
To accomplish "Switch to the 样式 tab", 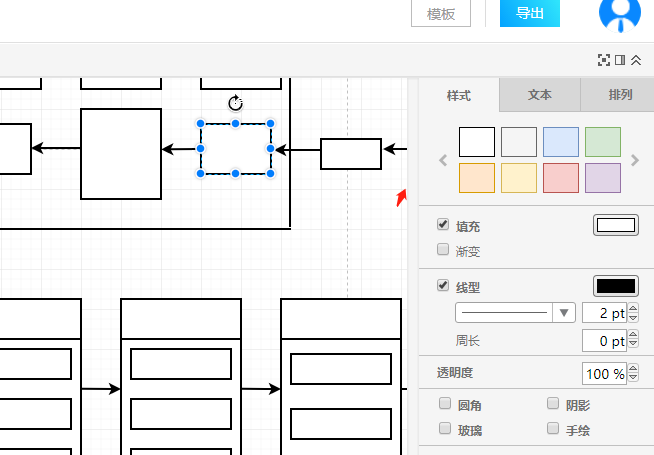I will (x=459, y=95).
